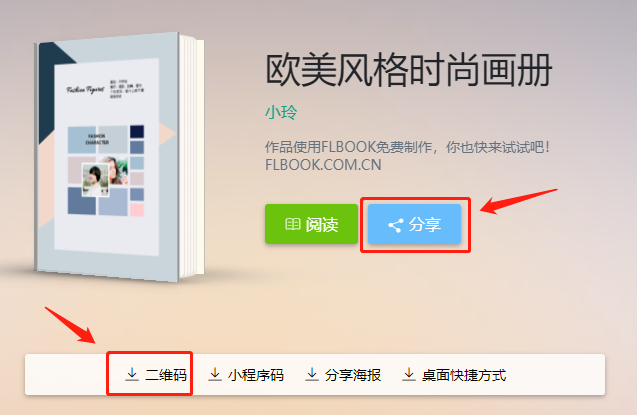637x415 pixels.
Task: Open author 小玲's profile link
Action: pos(281,112)
